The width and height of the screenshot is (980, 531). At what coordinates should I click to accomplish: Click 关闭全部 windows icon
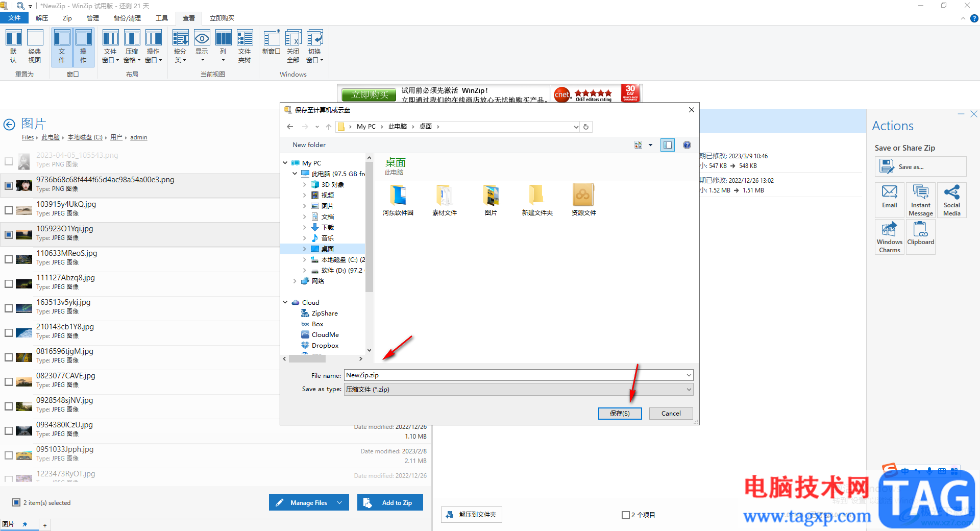293,46
